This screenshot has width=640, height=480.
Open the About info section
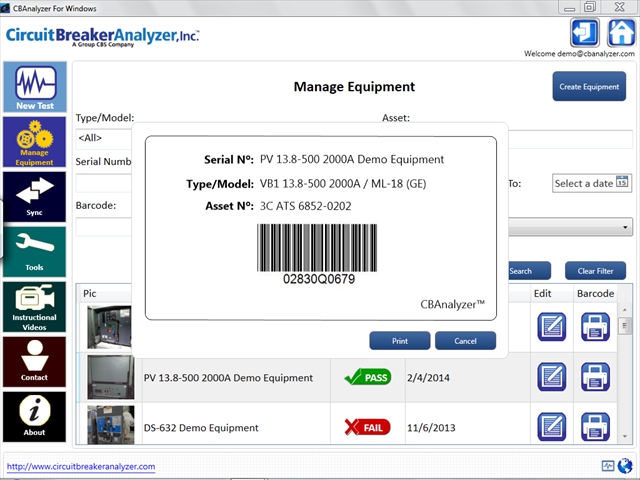(x=35, y=417)
